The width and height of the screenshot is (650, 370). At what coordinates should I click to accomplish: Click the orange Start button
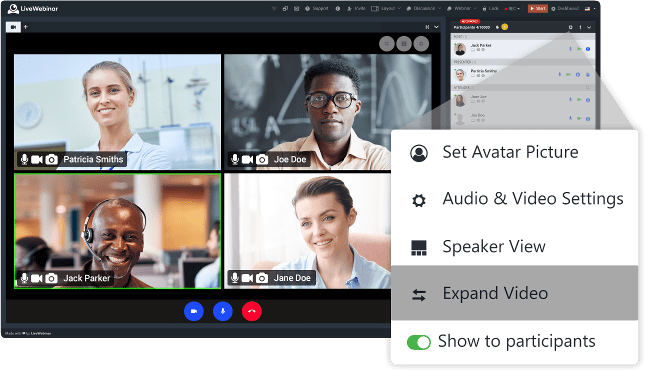tap(538, 8)
